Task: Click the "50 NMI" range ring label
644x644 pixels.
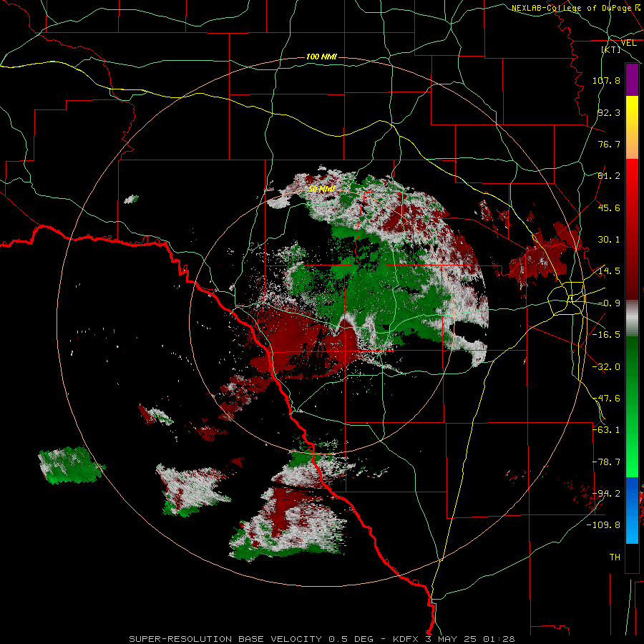Action: [321, 189]
